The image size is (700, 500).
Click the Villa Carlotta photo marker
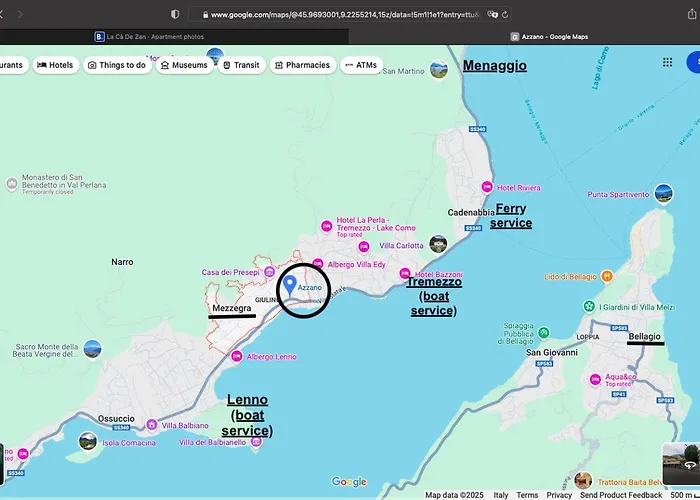(x=438, y=244)
